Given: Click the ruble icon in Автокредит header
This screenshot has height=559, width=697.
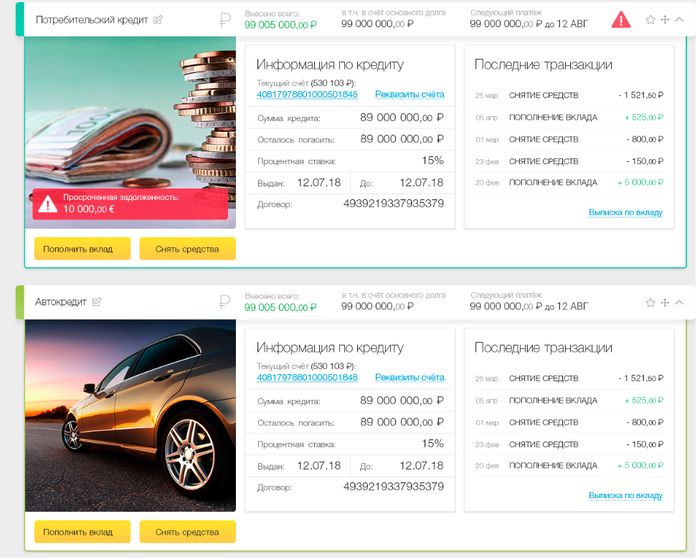Looking at the screenshot, I should tap(225, 302).
